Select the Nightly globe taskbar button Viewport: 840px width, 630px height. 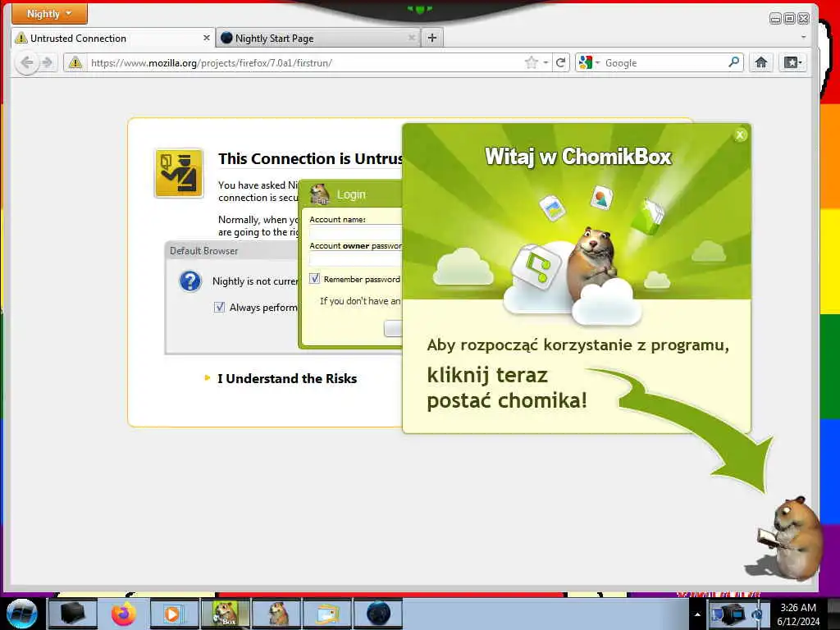(x=379, y=614)
